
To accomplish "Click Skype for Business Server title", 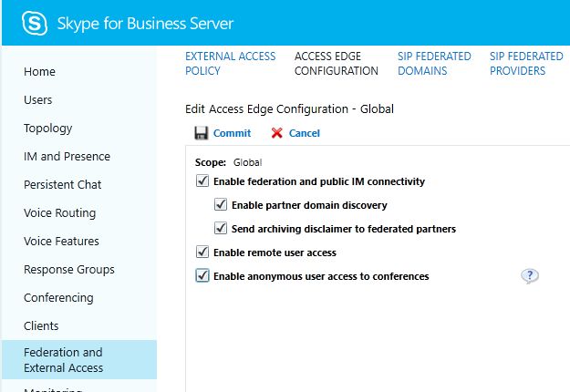I will coord(145,24).
